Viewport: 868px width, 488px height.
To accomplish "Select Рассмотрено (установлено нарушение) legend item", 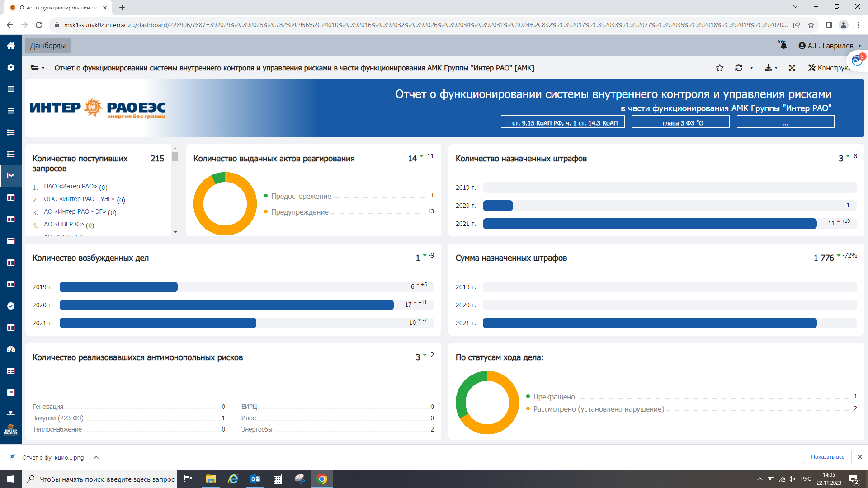I will 599,409.
